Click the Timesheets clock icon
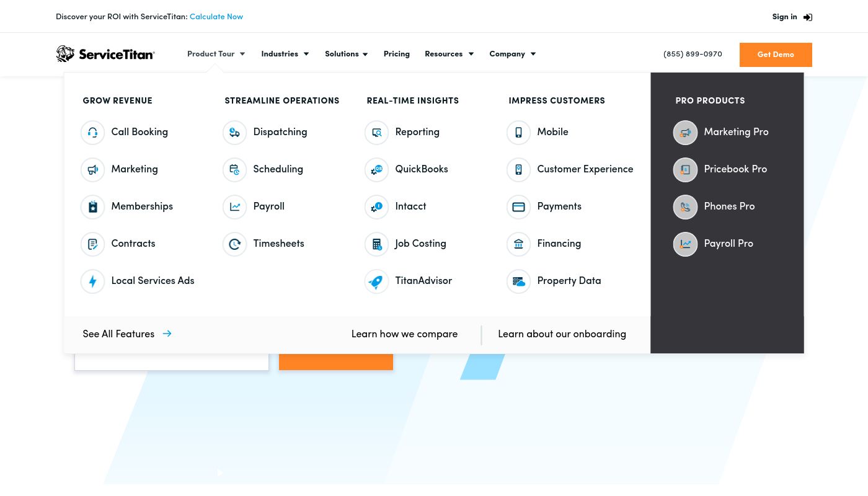This screenshot has width=868, height=496. coord(235,244)
